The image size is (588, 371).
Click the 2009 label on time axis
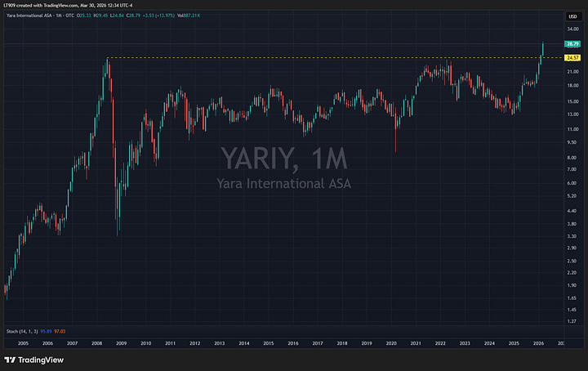(x=121, y=343)
